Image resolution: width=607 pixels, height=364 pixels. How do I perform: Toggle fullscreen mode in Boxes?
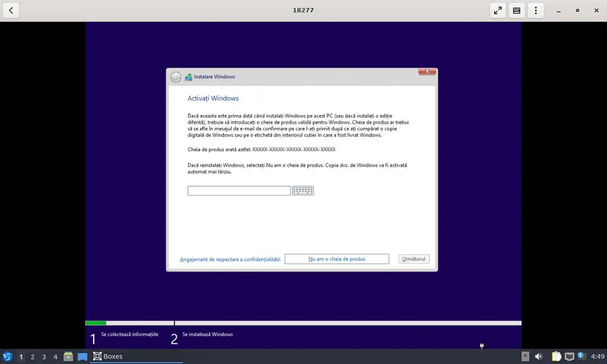point(498,10)
